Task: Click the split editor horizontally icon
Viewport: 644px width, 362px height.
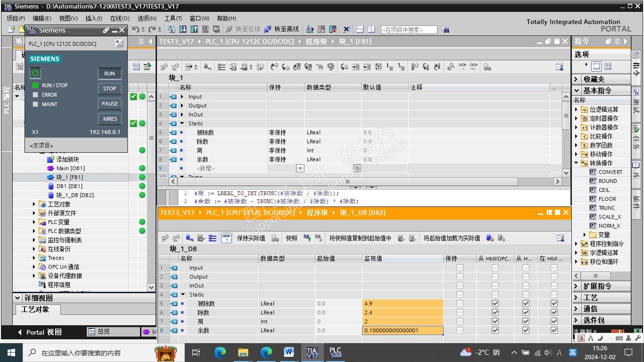Action: 360,29
